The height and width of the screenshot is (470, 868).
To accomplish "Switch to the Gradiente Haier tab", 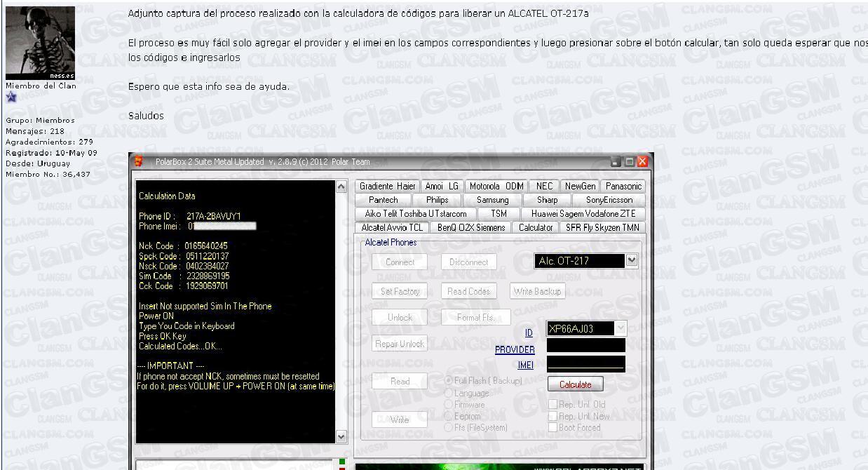I will (x=387, y=186).
